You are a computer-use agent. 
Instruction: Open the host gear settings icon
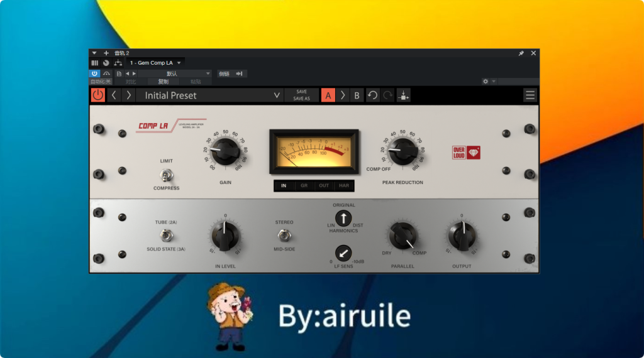[486, 82]
